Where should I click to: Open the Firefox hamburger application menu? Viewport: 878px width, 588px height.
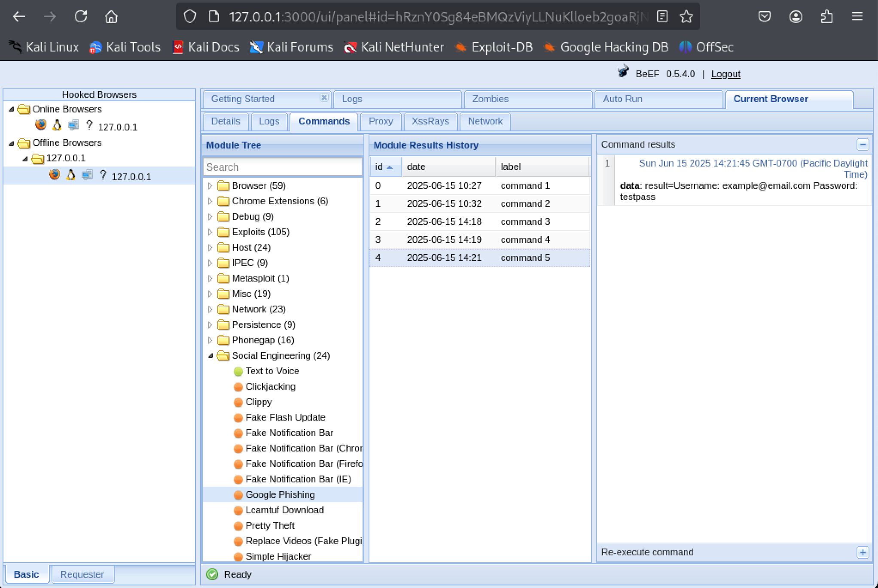coord(857,17)
